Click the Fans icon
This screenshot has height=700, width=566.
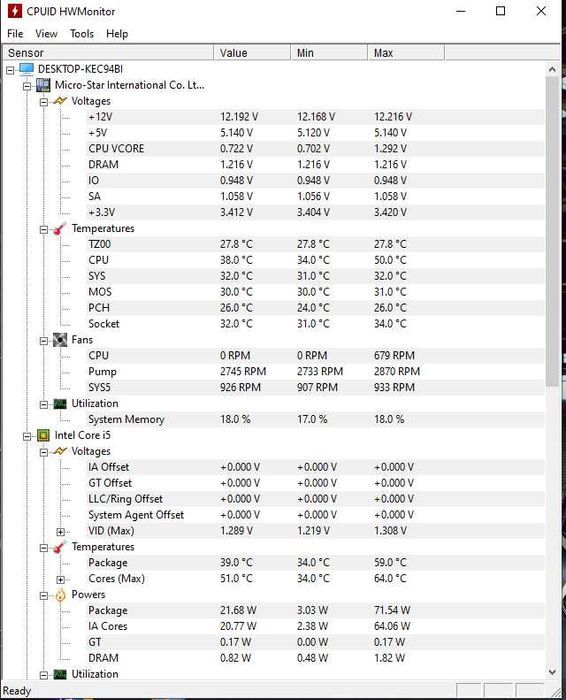click(60, 340)
